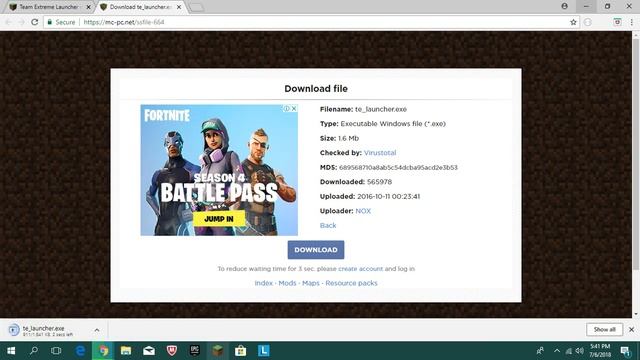This screenshot has height=360, width=640.
Task: Open the Resource packs link
Action: click(x=351, y=283)
